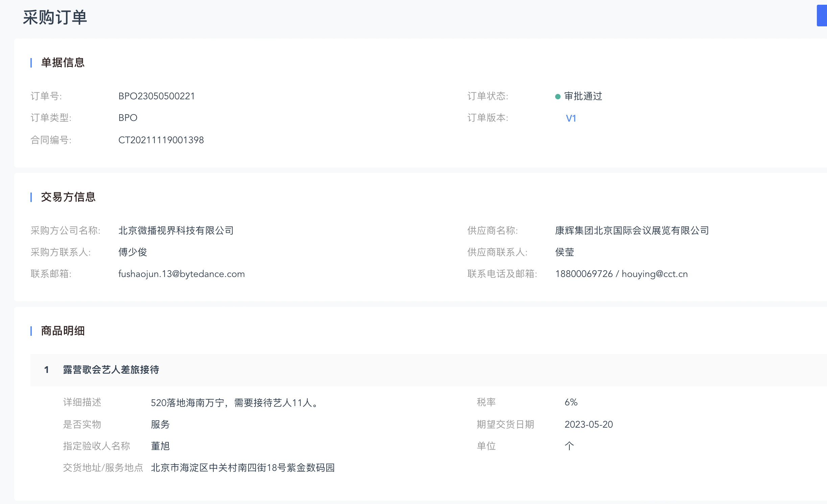Click the expected delivery date 2023-05-20
This screenshot has height=504, width=827.
click(589, 424)
